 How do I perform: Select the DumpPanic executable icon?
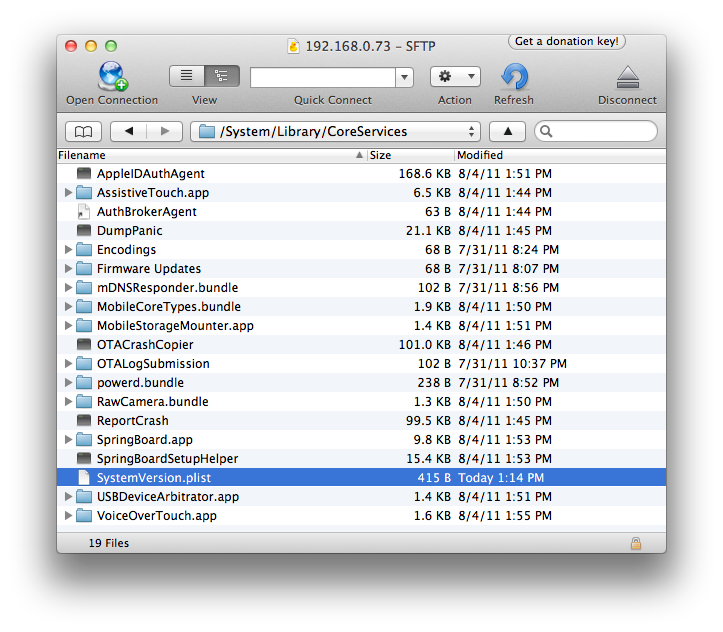click(x=84, y=230)
